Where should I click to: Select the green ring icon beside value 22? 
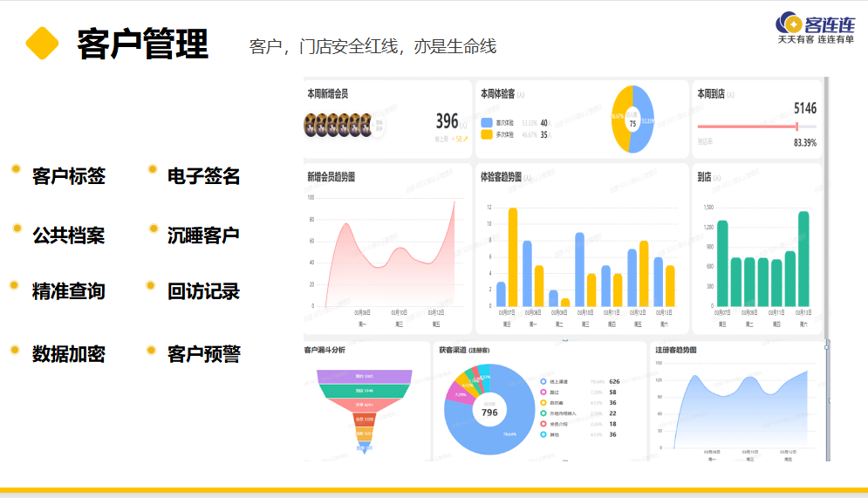pyautogui.click(x=543, y=413)
